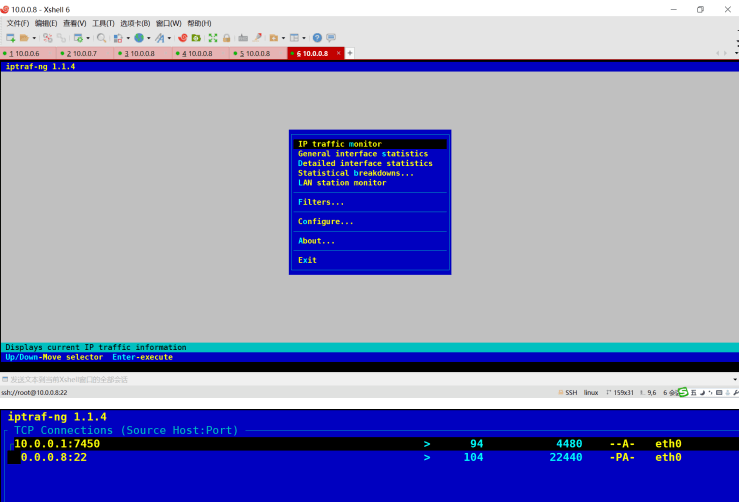Launch Xftp via red swirl icon

point(183,38)
